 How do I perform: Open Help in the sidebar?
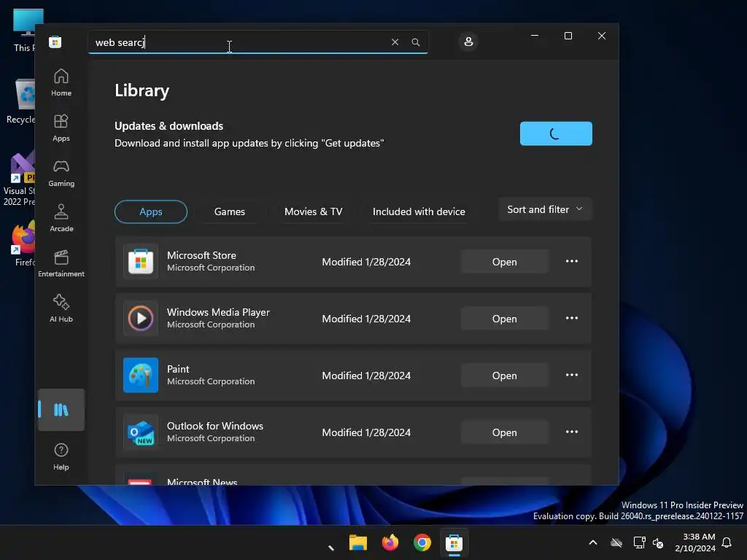(61, 456)
